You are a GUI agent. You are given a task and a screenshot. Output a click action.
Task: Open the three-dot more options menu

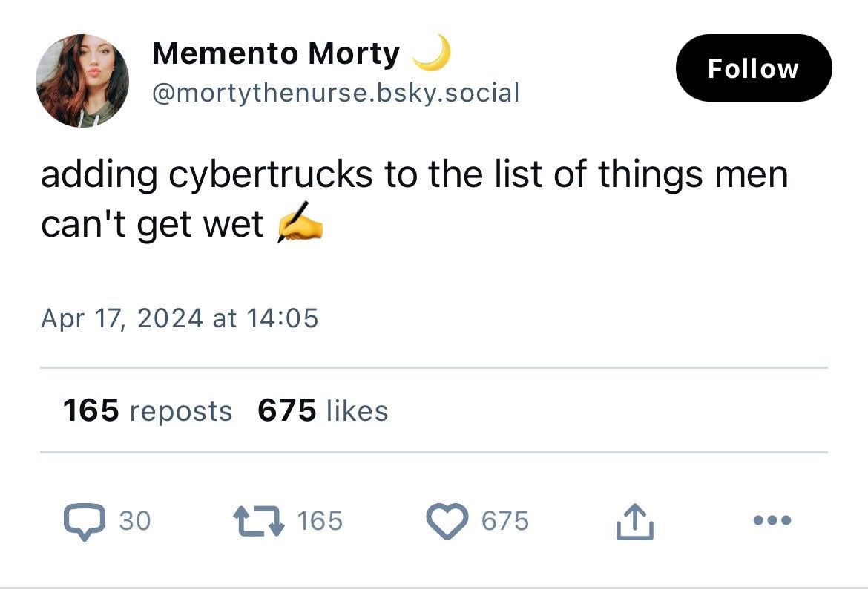772,520
